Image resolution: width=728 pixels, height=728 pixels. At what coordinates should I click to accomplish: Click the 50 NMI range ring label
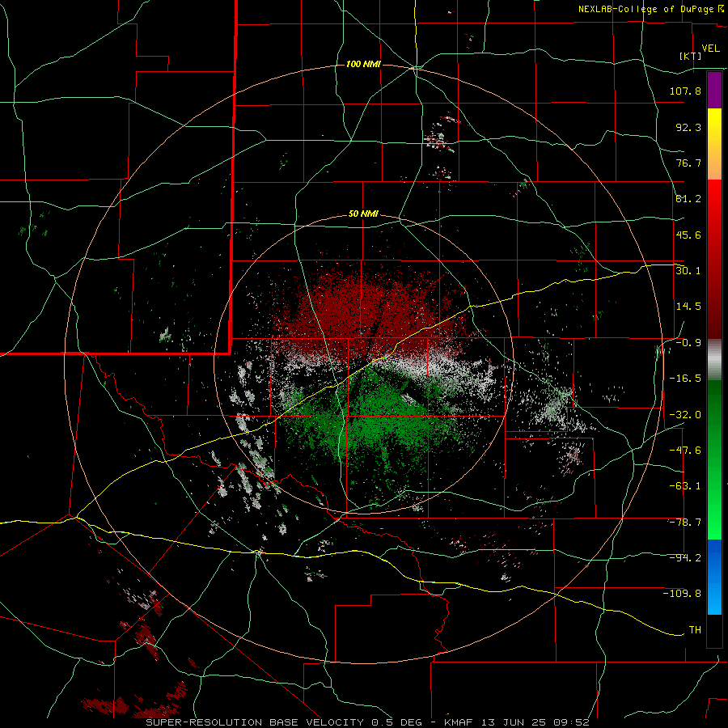click(363, 214)
